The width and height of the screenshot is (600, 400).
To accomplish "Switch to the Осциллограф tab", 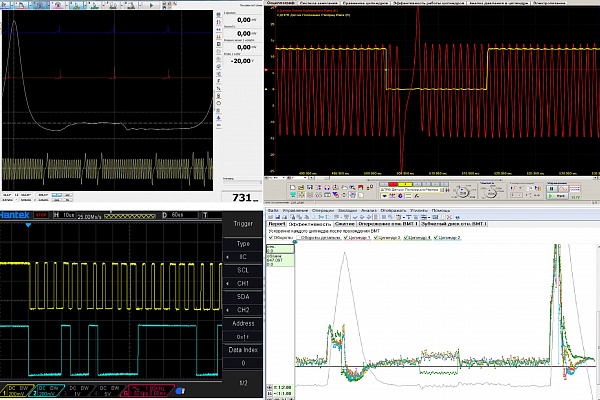I will point(280,3).
